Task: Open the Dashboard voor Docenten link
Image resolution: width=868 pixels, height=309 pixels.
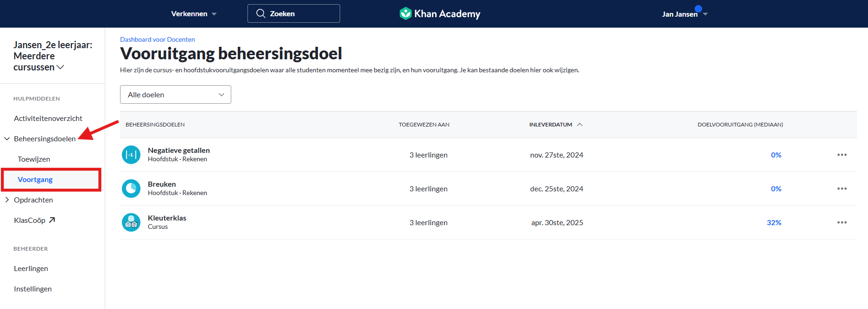Action: click(x=158, y=39)
